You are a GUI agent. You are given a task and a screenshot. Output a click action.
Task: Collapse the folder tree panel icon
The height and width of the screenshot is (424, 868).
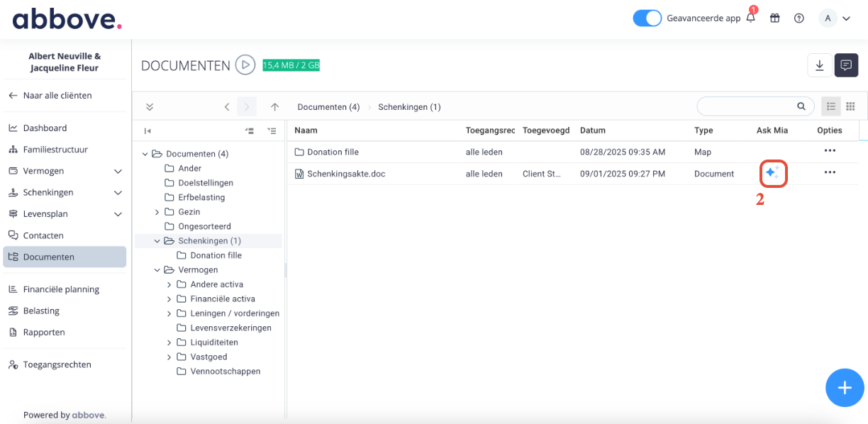[x=148, y=130]
